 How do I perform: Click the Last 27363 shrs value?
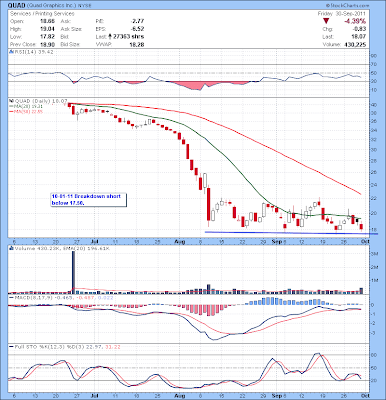pos(128,37)
